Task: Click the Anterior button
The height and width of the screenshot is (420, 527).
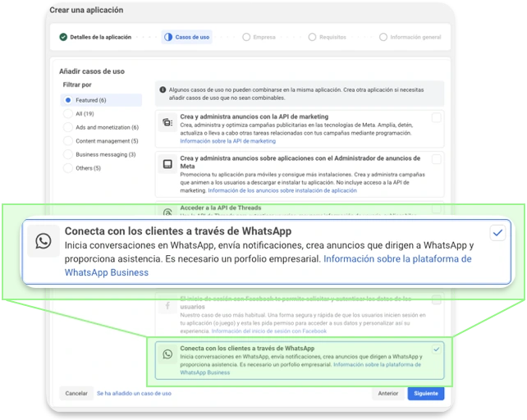Action: (387, 393)
